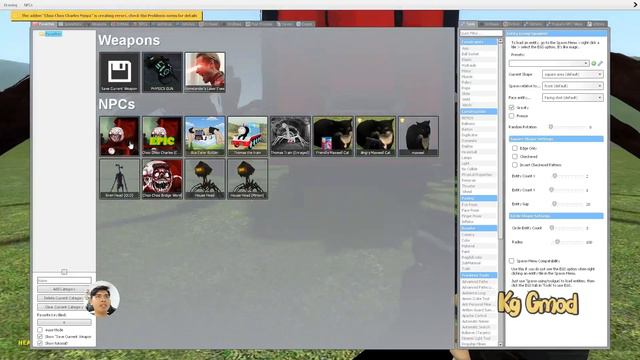Open the Face entity dropdown
The image size is (640, 360).
(x=573, y=98)
